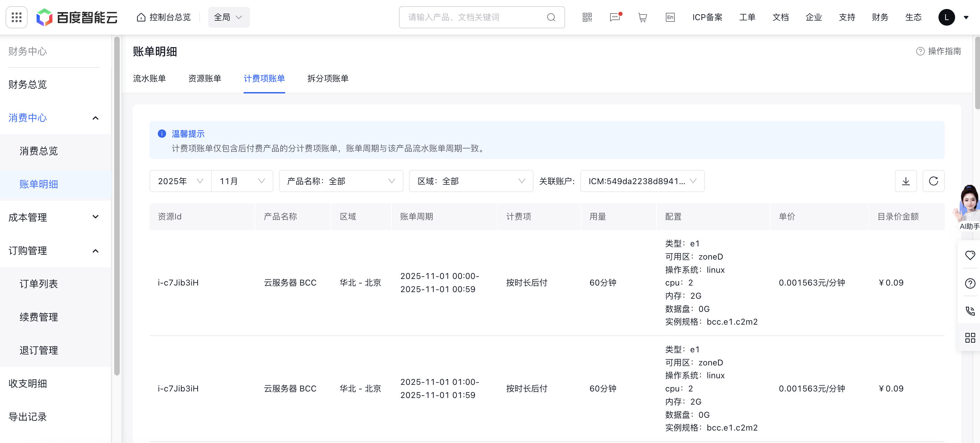This screenshot has height=443, width=980.
Task: Click the phone support icon
Action: 970,310
